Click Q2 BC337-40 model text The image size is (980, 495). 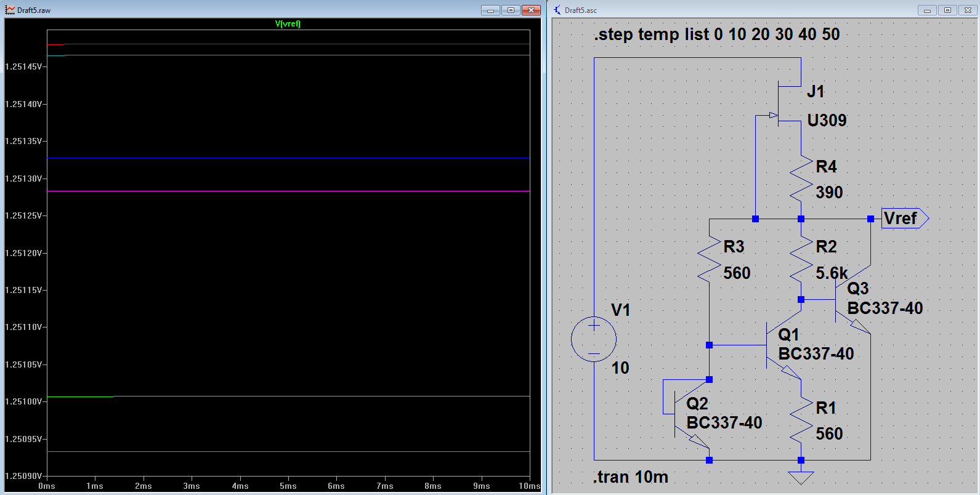click(724, 423)
